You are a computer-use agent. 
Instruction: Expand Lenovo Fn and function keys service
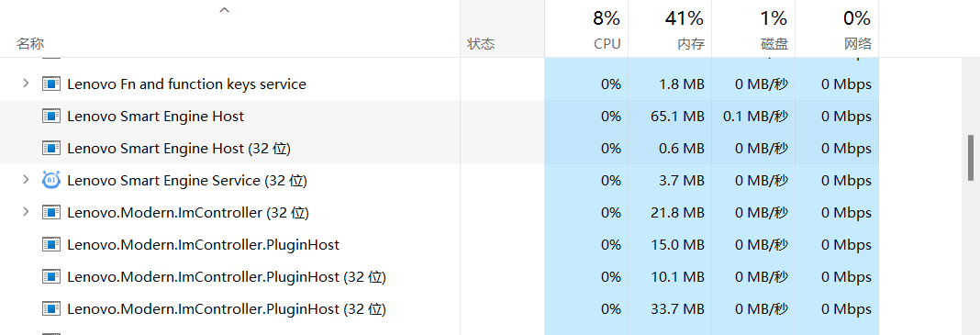coord(26,84)
